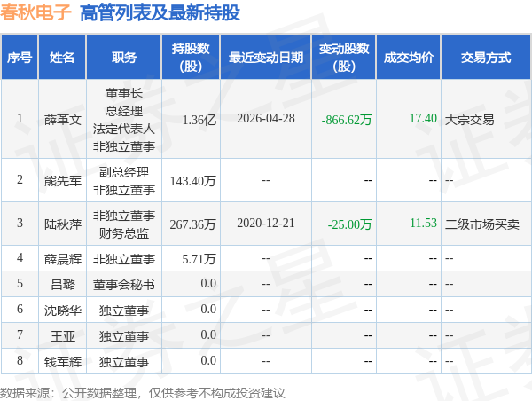Image resolution: width=532 pixels, height=401 pixels.
Task: Click the date 2020-12-21
Action: [x=266, y=223]
